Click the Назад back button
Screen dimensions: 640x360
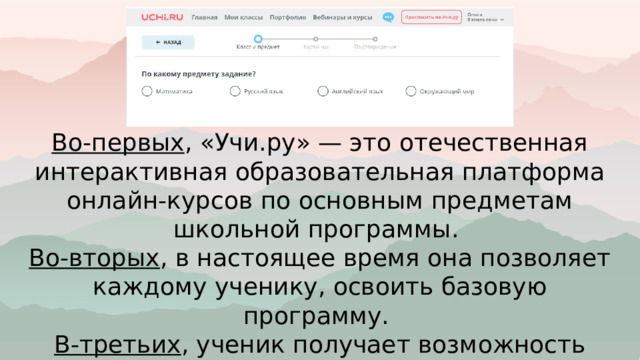point(168,42)
